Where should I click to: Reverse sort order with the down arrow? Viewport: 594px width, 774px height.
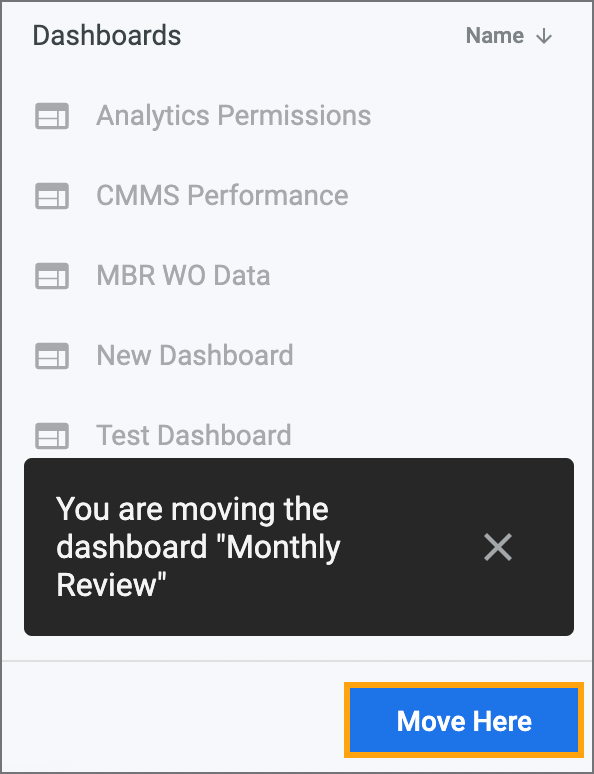[x=544, y=36]
